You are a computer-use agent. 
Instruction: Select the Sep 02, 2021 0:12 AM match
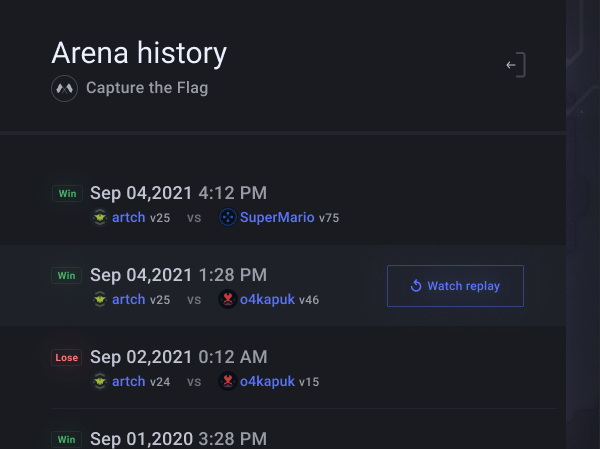tap(178, 357)
